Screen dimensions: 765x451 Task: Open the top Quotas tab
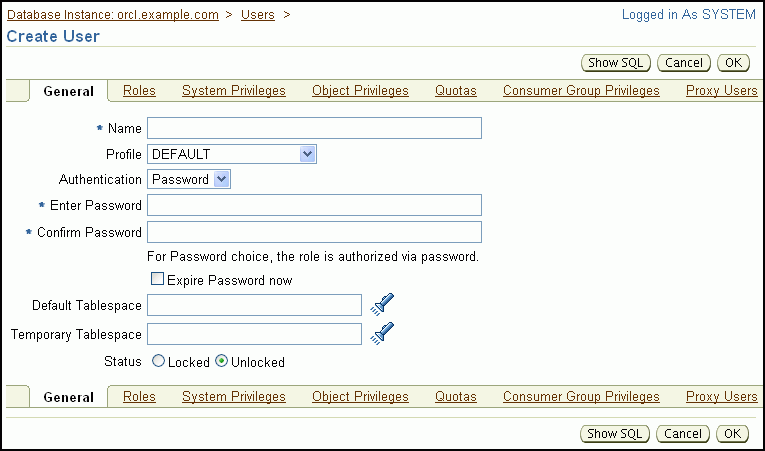coord(455,91)
